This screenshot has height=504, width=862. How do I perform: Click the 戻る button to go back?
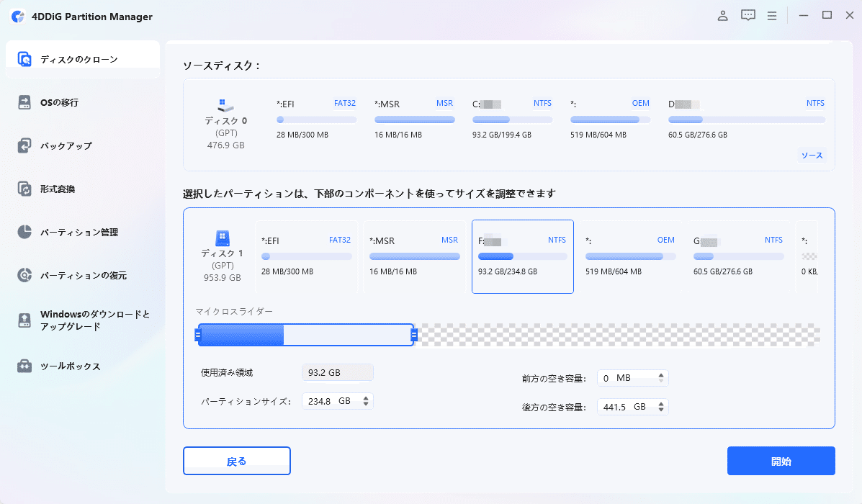(237, 461)
